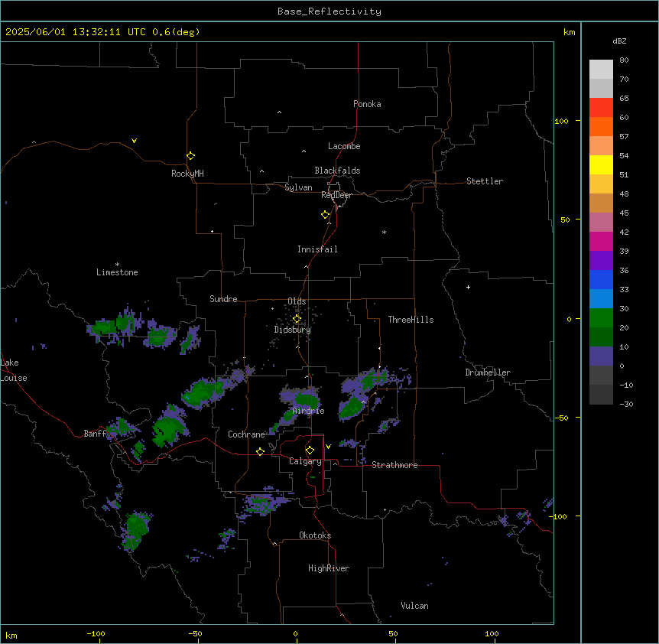Click the yellow V marker northeast of Calgary
659x644 pixels.
tap(328, 447)
